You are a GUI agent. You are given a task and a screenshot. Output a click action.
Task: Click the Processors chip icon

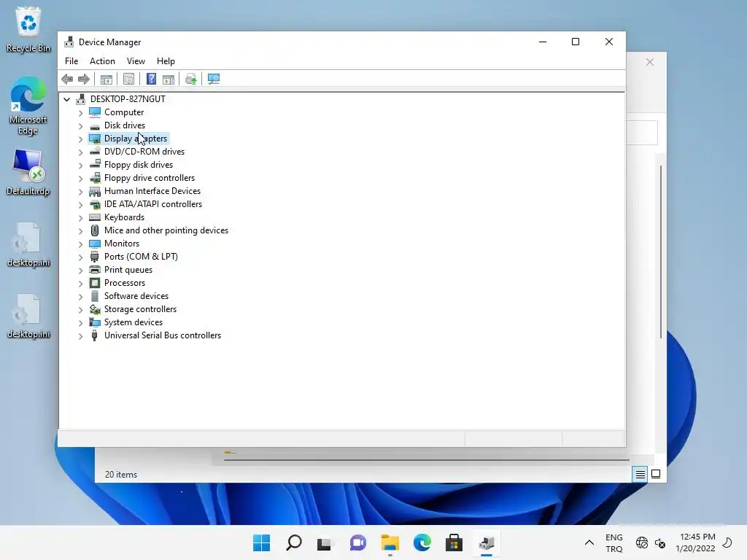(95, 283)
